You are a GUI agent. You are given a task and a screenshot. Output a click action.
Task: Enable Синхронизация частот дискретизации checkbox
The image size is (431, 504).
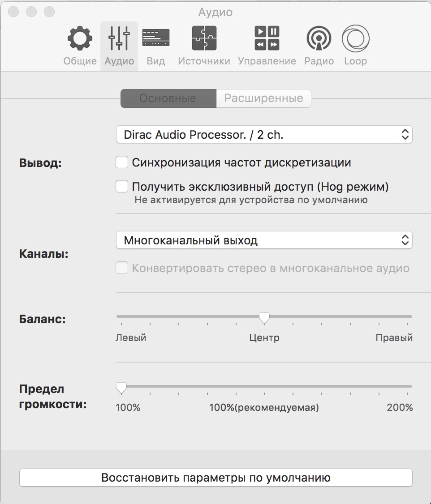coord(122,162)
